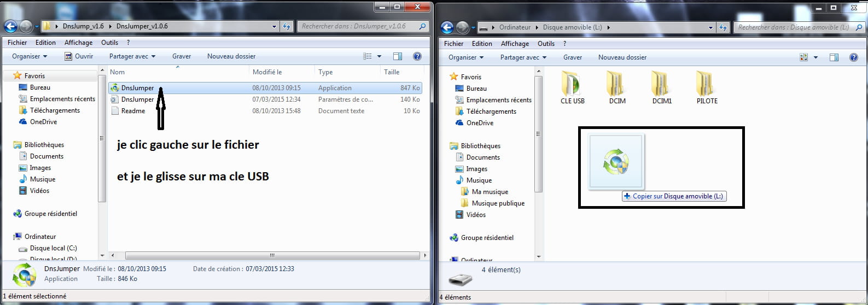Select Téléchargements in left window sidebar
This screenshot has height=305, width=868.
tap(49, 110)
